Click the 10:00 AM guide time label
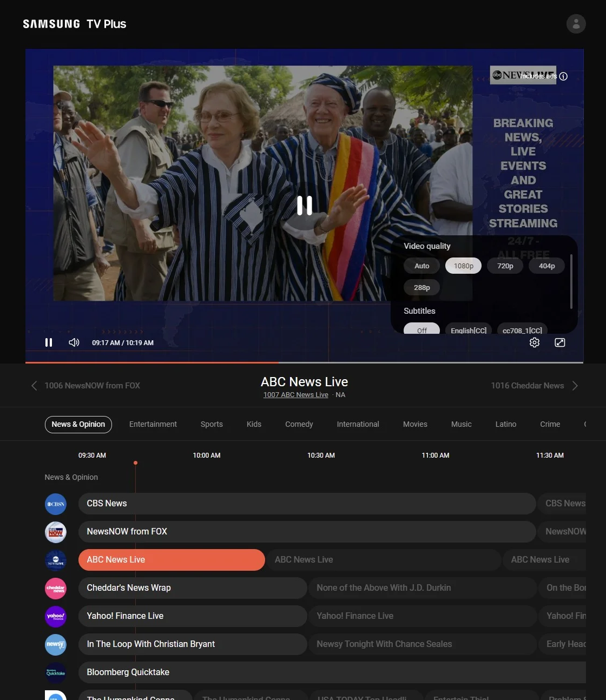Screen dimensions: 606x700 point(207,455)
